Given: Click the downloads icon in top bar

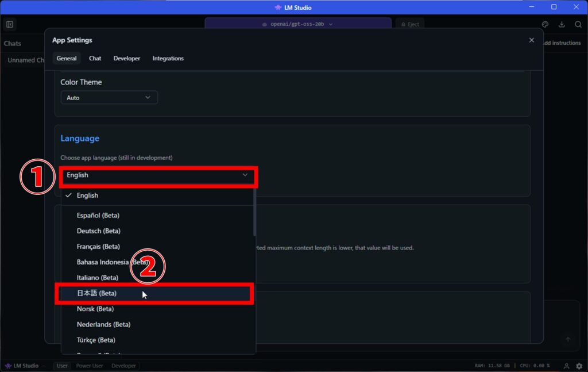Looking at the screenshot, I should pos(562,24).
